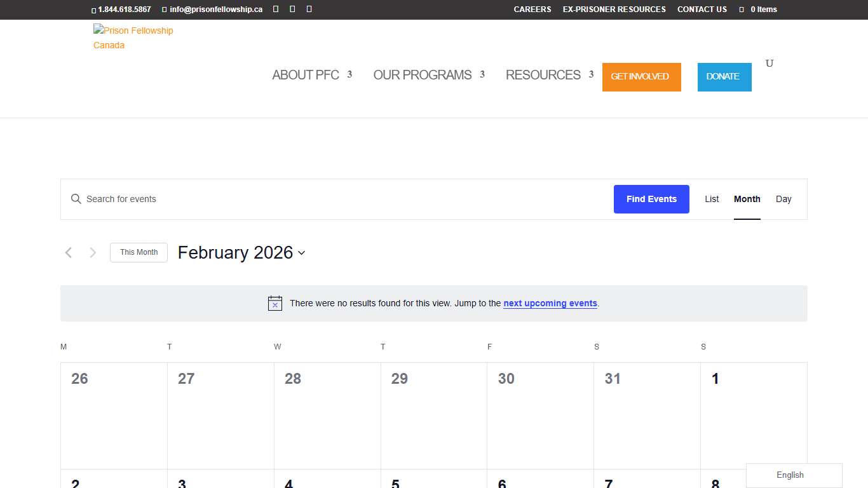The width and height of the screenshot is (868, 488).
Task: Click the search magnifier in the events search bar
Action: click(x=76, y=199)
